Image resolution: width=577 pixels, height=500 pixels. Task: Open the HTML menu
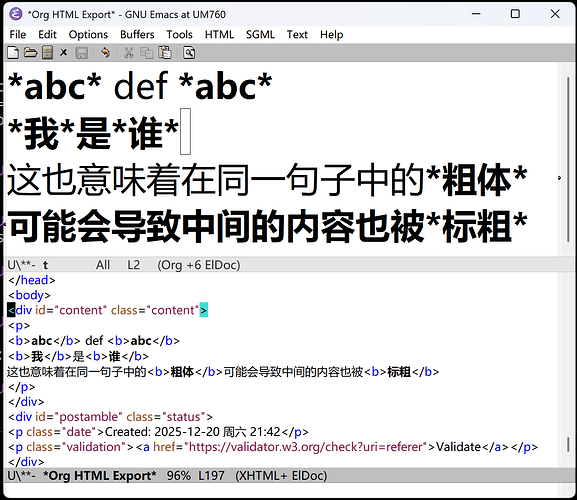point(219,35)
